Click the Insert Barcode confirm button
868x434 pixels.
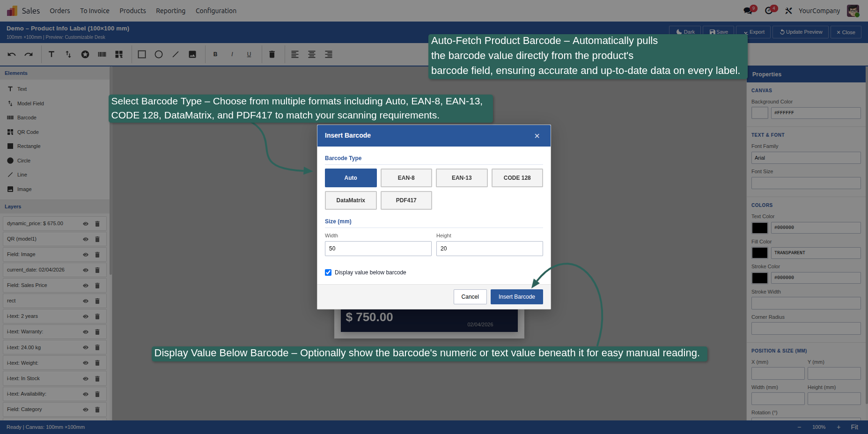coord(517,297)
